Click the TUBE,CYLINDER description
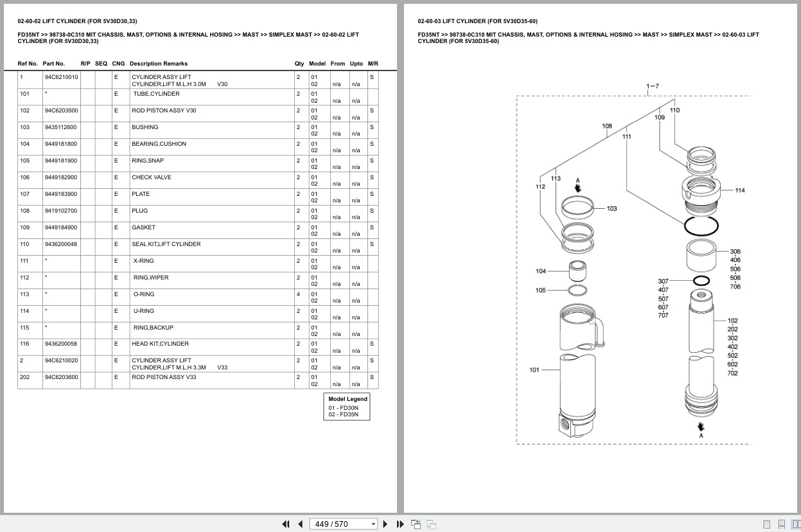The height and width of the screenshot is (532, 801). coord(156,94)
